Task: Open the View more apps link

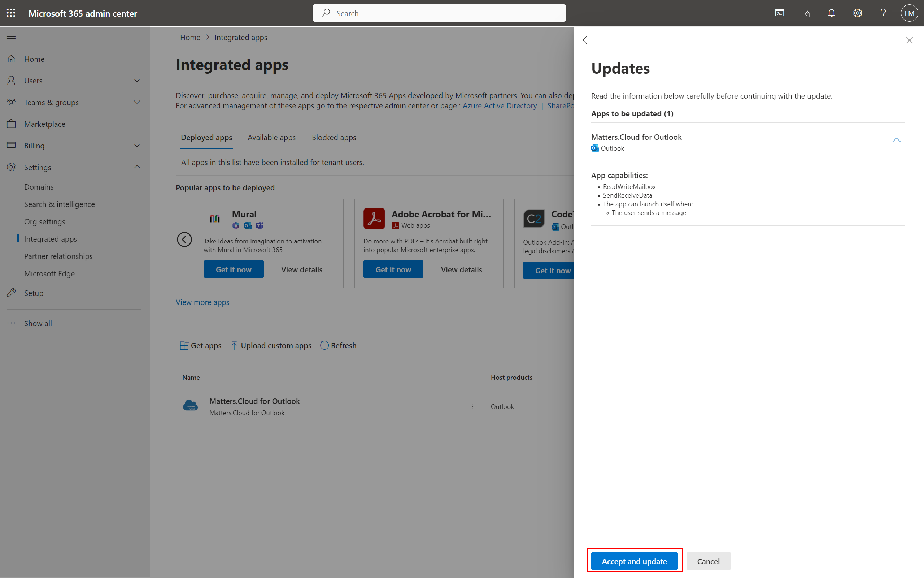Action: pos(202,302)
